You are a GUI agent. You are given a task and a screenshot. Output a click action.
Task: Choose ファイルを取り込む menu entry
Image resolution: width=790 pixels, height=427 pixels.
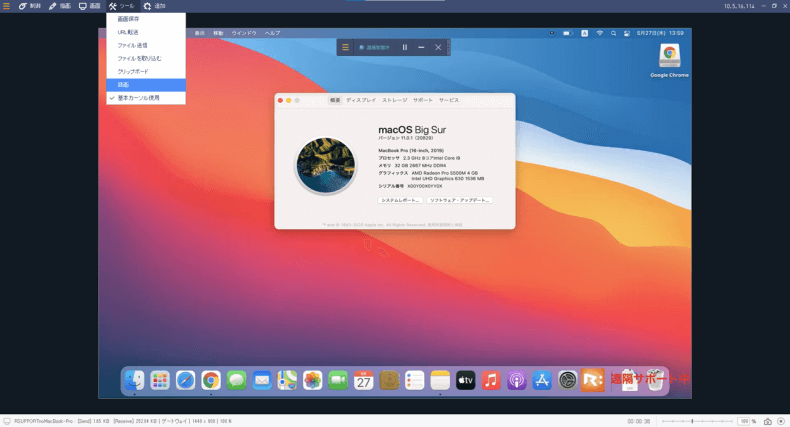pos(146,58)
